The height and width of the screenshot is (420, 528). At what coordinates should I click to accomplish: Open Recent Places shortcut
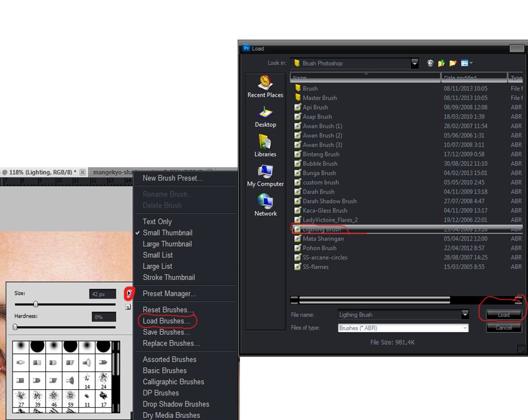click(265, 87)
